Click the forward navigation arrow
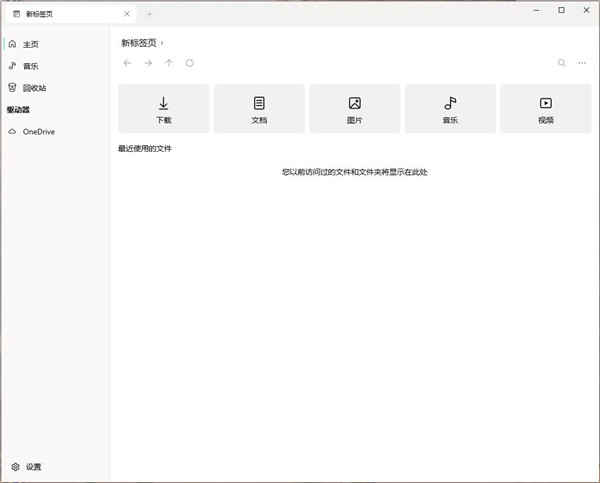 148,63
